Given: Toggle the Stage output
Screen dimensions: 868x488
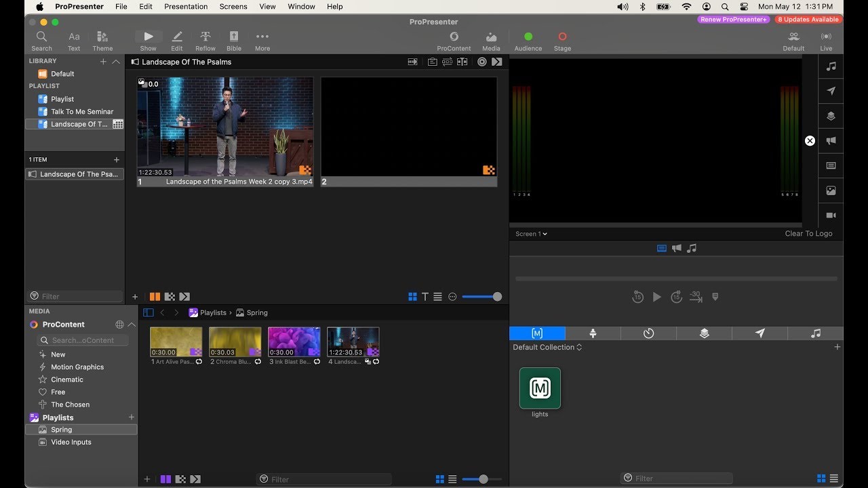Looking at the screenshot, I should click(x=562, y=41).
